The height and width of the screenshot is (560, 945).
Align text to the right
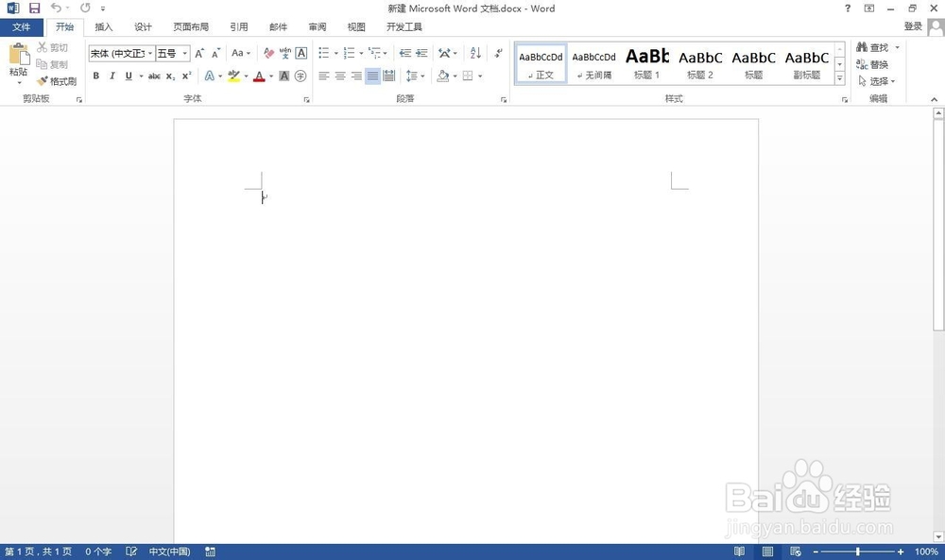coord(356,76)
